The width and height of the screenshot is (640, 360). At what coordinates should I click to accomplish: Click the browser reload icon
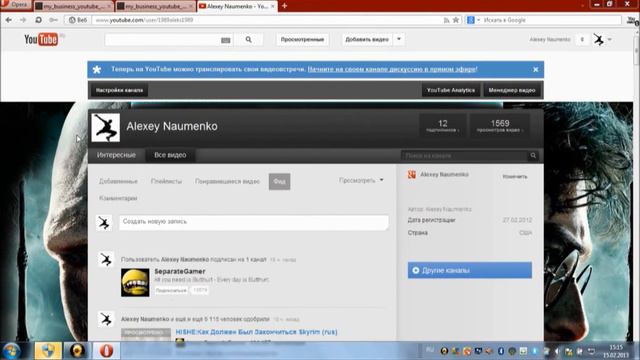(38, 20)
